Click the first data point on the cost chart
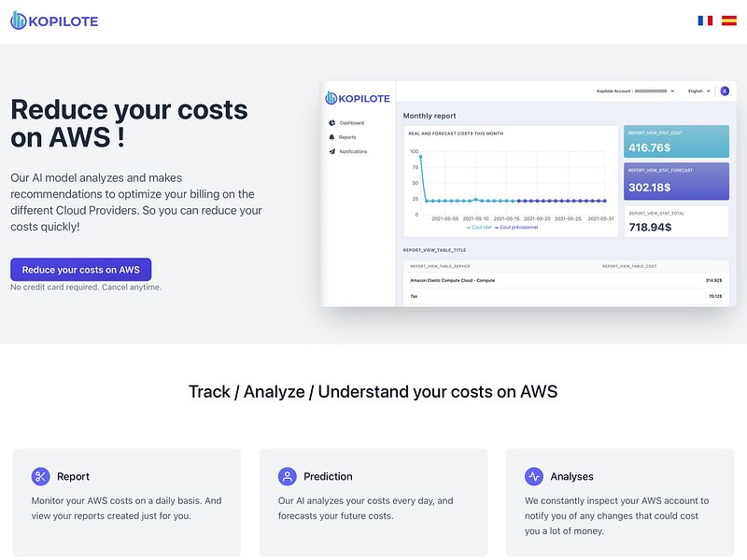The width and height of the screenshot is (747, 560). 420,157
